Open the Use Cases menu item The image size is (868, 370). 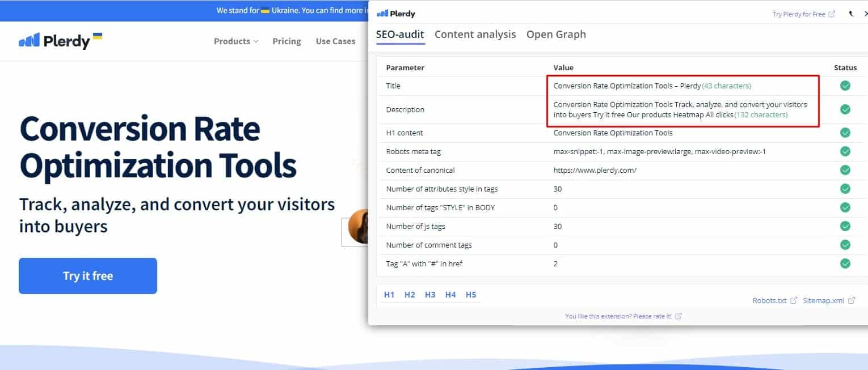(335, 41)
